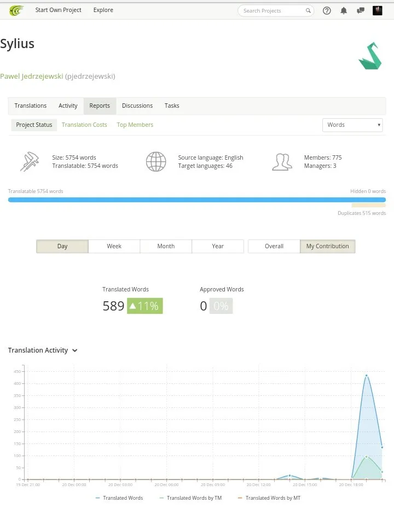Open Pawel Jedrzejewski's profile link

pyautogui.click(x=32, y=77)
